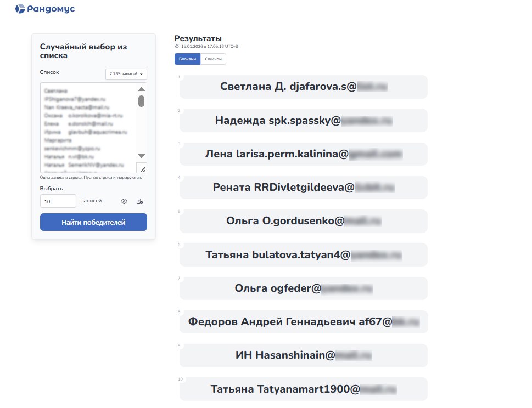Click result block 10 Татьяна Tatyanamart1900
The width and height of the screenshot is (532, 408).
[x=303, y=389]
